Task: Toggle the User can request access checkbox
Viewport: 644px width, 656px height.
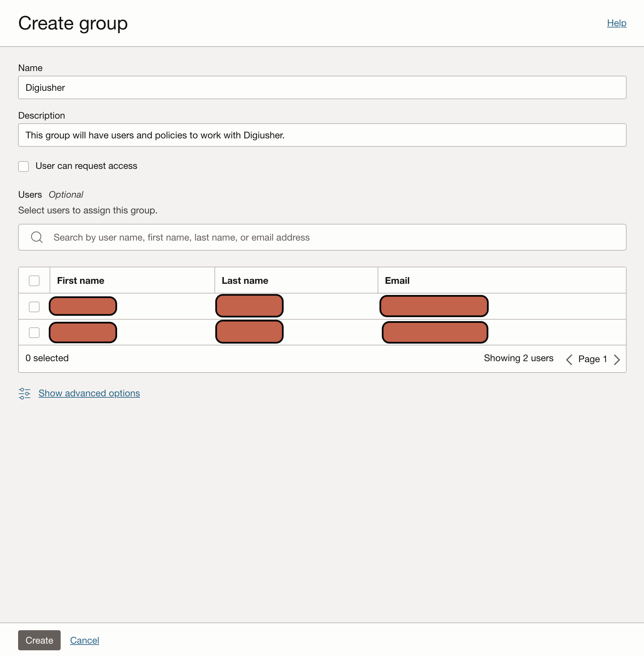Action: click(x=23, y=166)
